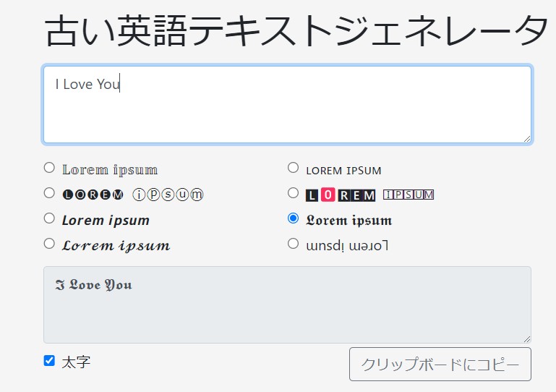Choose the squared boxed LOREM IPSUM style
The height and width of the screenshot is (392, 556).
(293, 193)
